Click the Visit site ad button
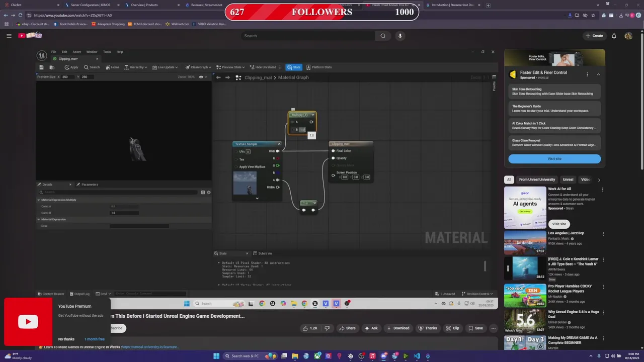Viewport: 644px width, 362px height. coord(554,159)
